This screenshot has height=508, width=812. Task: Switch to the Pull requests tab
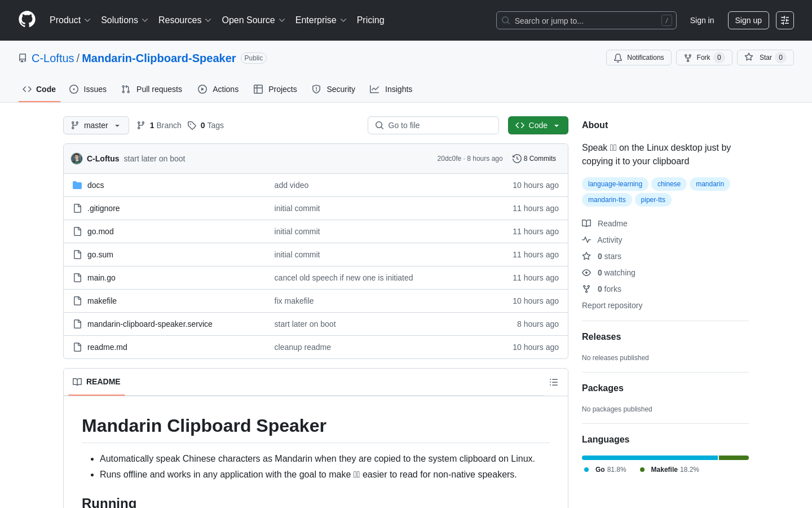[x=152, y=89]
